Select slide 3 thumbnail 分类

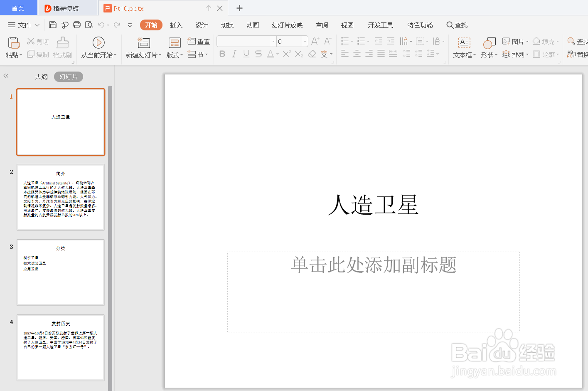click(x=61, y=272)
